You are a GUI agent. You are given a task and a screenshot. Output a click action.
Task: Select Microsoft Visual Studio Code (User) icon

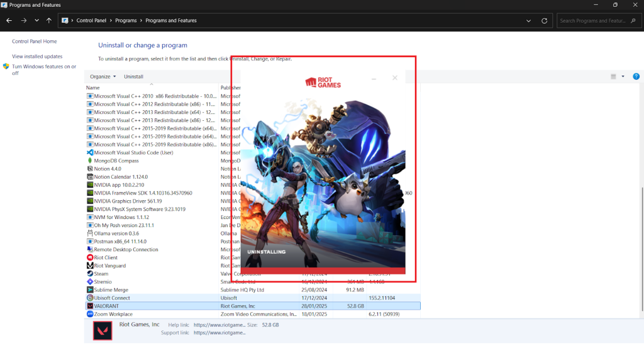(90, 152)
